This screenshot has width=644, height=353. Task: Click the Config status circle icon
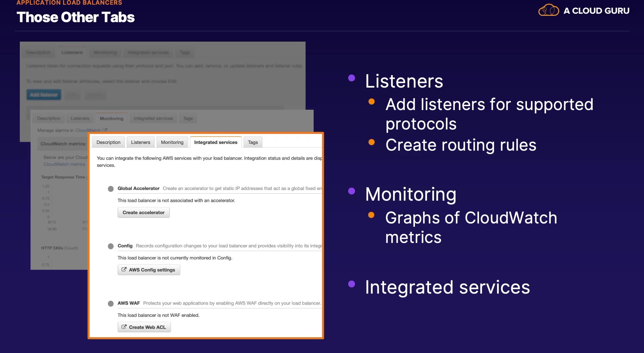pos(111,246)
